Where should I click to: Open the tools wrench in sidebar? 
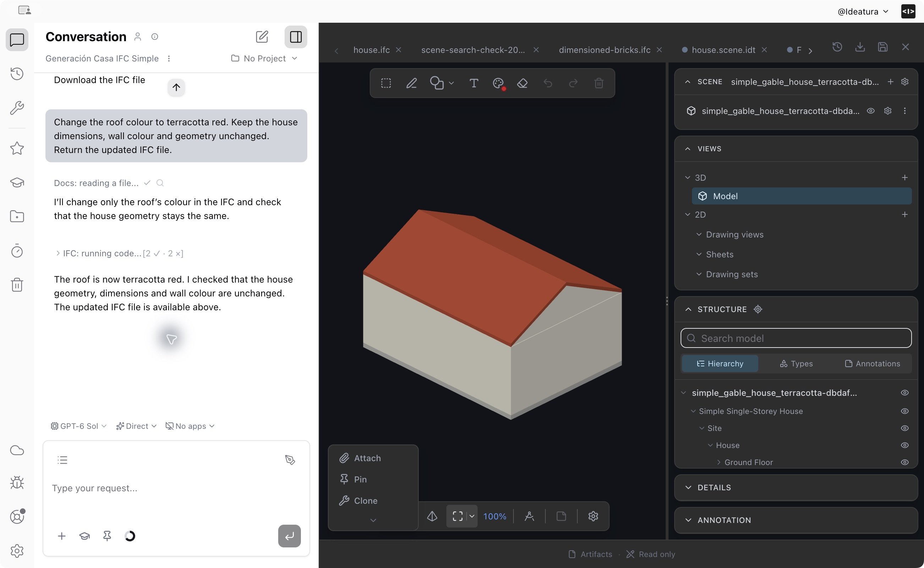(17, 108)
